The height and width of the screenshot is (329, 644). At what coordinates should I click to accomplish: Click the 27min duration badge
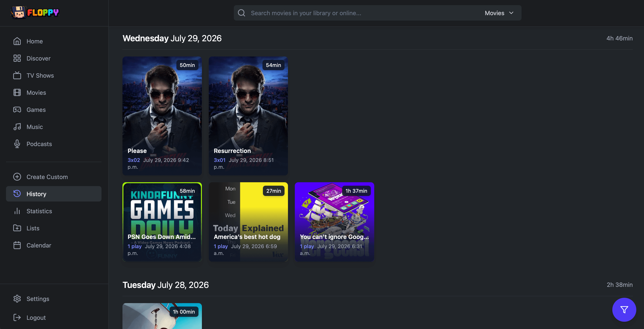point(273,191)
